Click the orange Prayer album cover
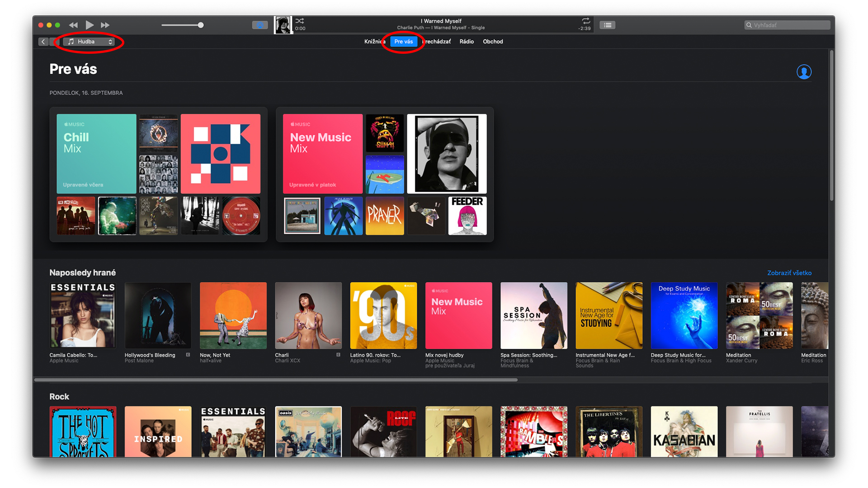The image size is (868, 488). coord(385,216)
